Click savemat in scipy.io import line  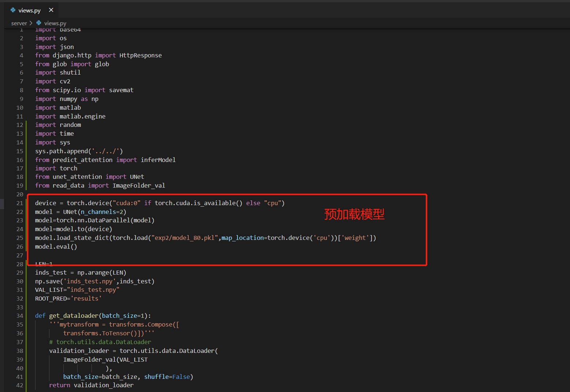coord(121,90)
